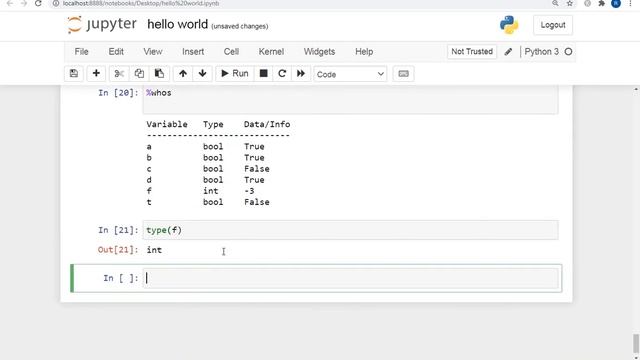Open the Edit menu

116,51
